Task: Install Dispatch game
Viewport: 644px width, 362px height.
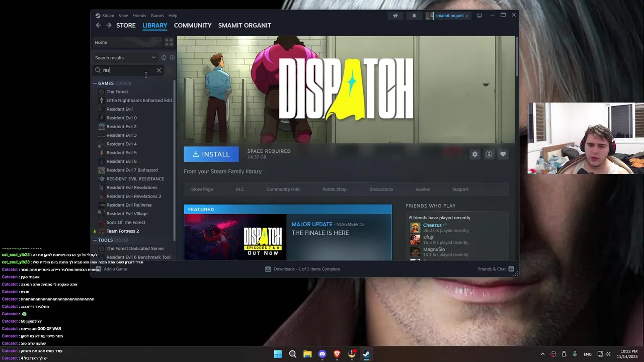Action: pyautogui.click(x=211, y=154)
